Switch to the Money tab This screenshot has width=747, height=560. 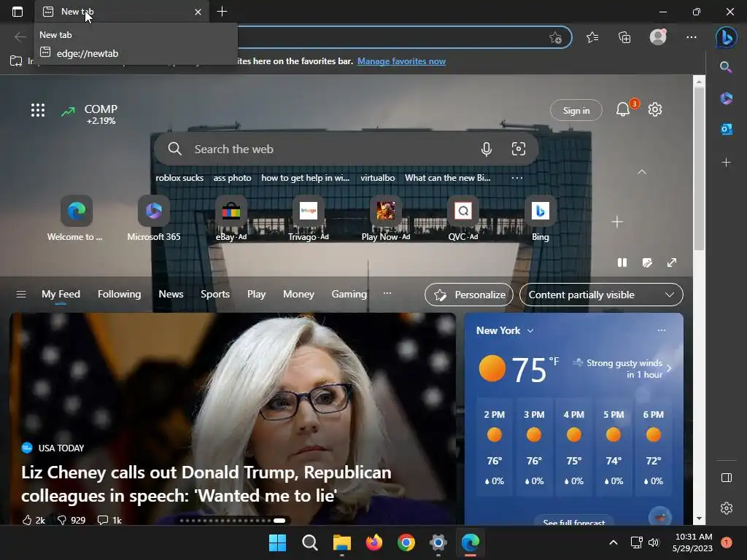[x=298, y=295]
